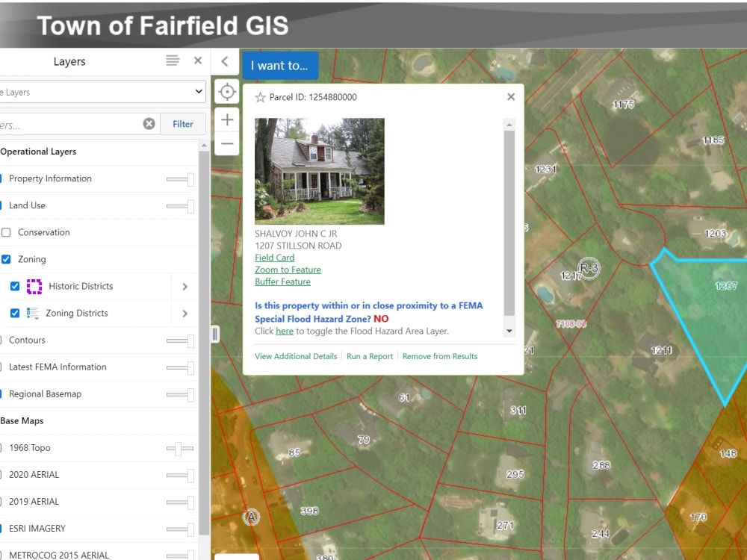Close the Layers panel
Screen dimensions: 747x560
[x=198, y=60]
